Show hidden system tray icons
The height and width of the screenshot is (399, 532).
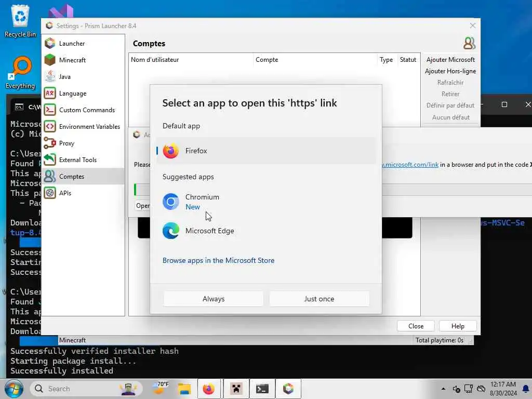(x=443, y=389)
